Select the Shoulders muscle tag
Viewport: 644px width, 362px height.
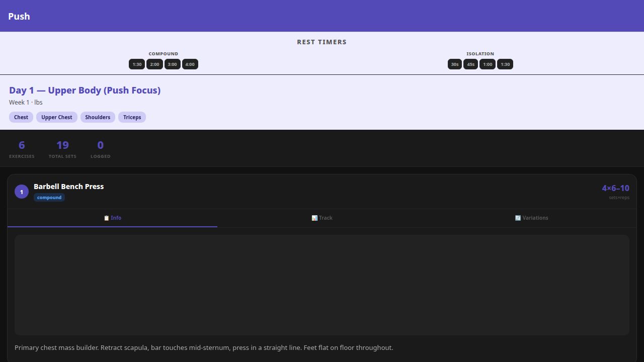pos(98,117)
